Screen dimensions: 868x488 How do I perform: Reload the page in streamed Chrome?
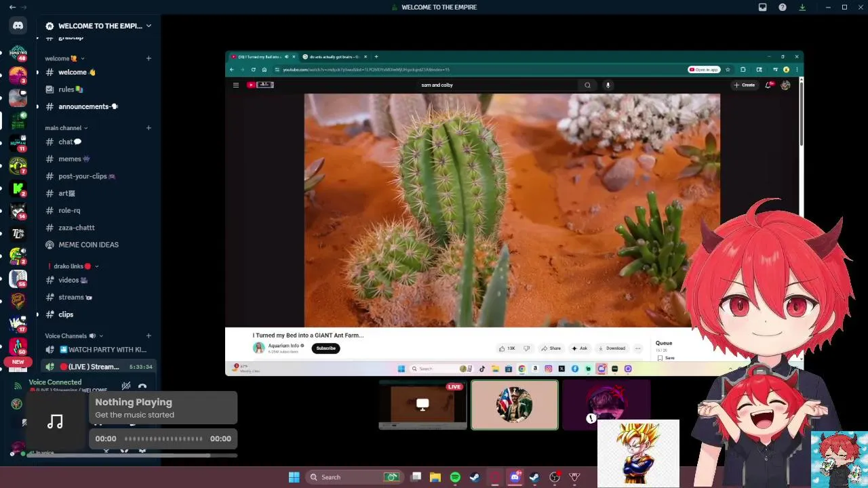coord(254,69)
